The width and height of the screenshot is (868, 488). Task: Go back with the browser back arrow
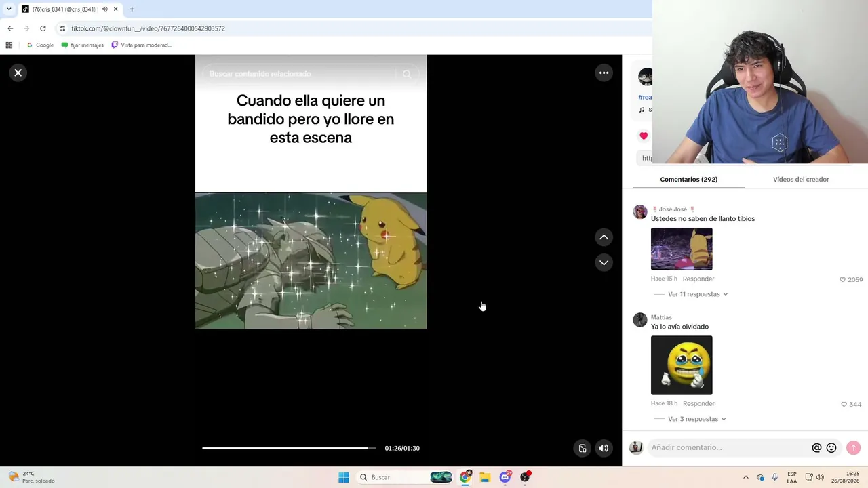click(x=10, y=28)
